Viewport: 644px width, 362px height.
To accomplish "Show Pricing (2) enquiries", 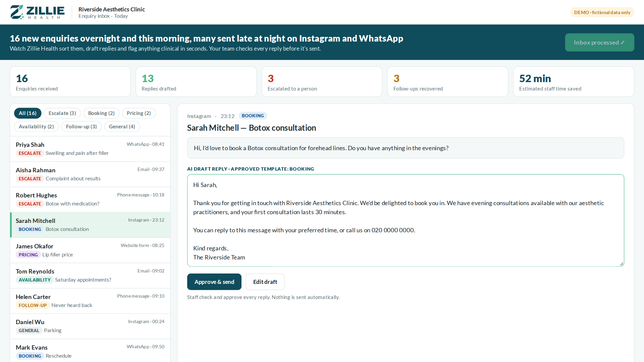I will (x=139, y=113).
